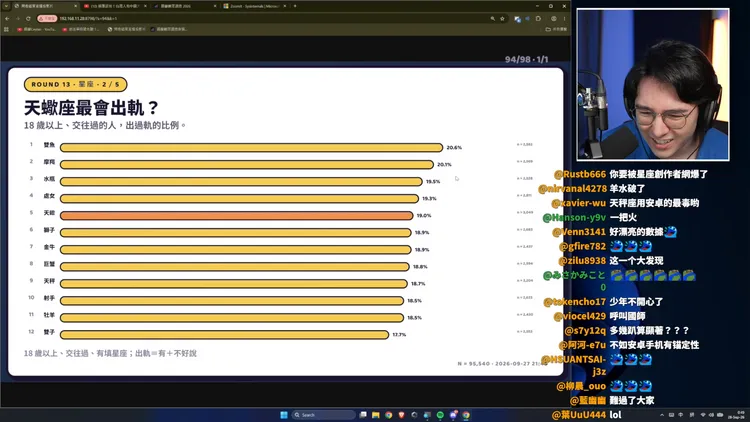Click the 天秤 bar showing 18.7%
The width and height of the screenshot is (750, 422).
[x=233, y=284]
